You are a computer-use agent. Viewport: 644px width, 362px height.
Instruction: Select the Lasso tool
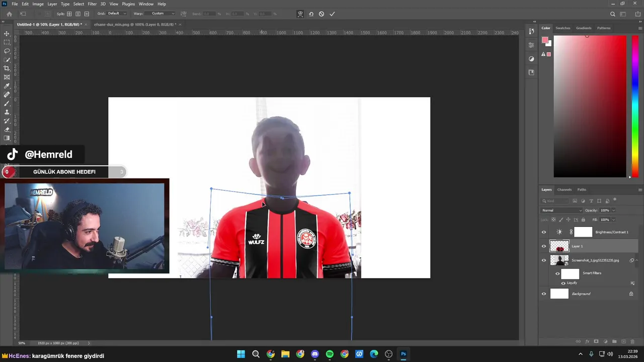(x=7, y=51)
